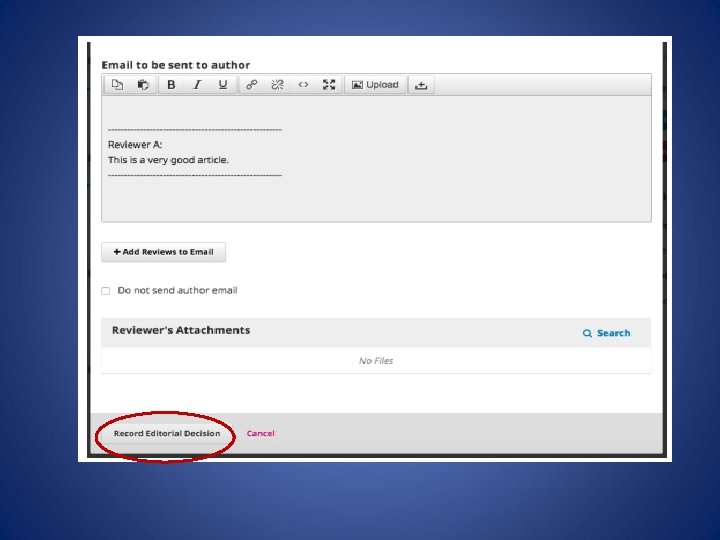Click Record Editorial Decision button
The image size is (720, 540).
point(167,433)
